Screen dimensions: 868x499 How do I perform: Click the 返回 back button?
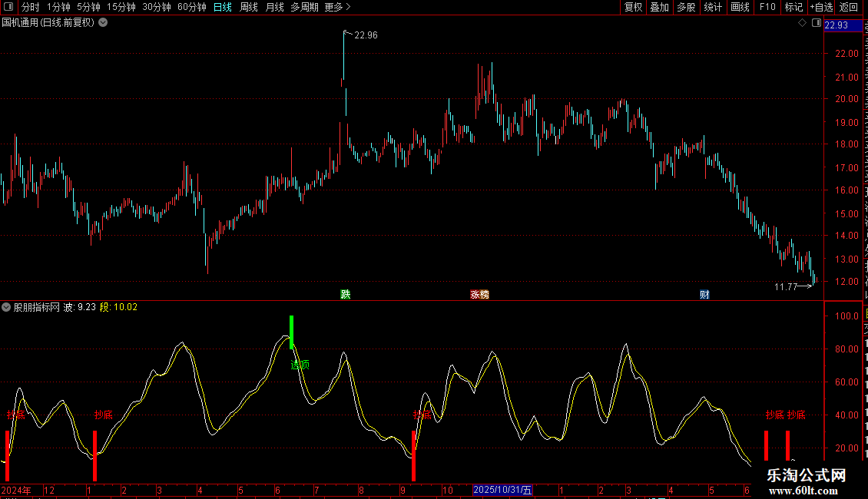[x=848, y=7]
